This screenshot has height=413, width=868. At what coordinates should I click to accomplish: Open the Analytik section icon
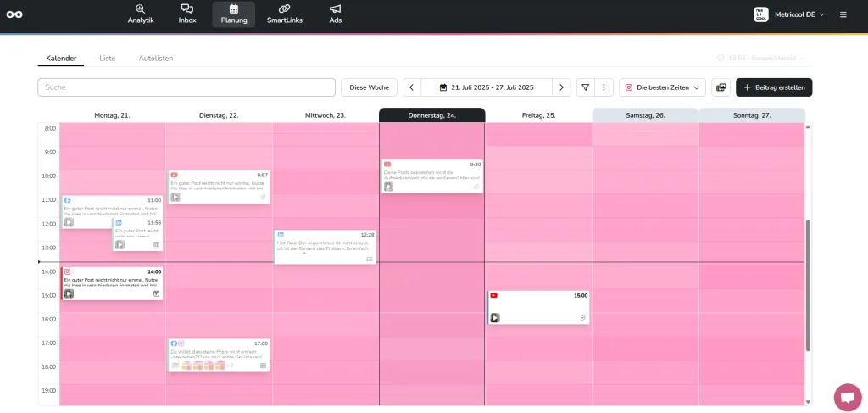(x=141, y=9)
